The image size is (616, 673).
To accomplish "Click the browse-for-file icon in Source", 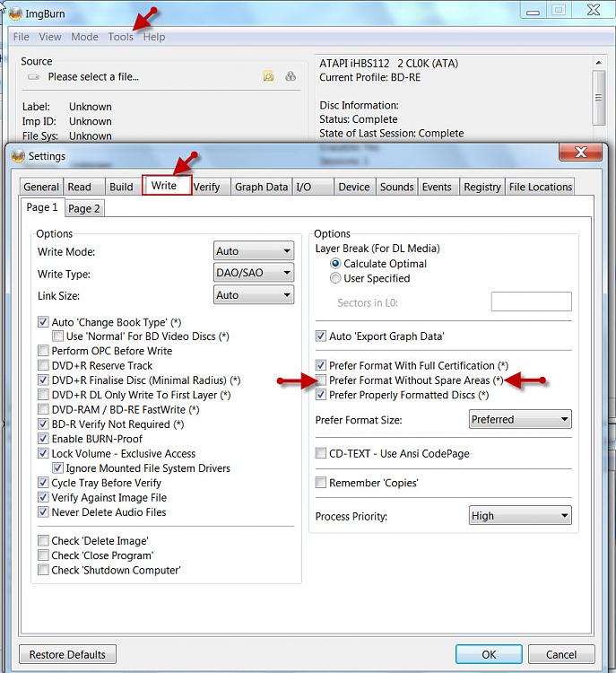I will coord(268,76).
